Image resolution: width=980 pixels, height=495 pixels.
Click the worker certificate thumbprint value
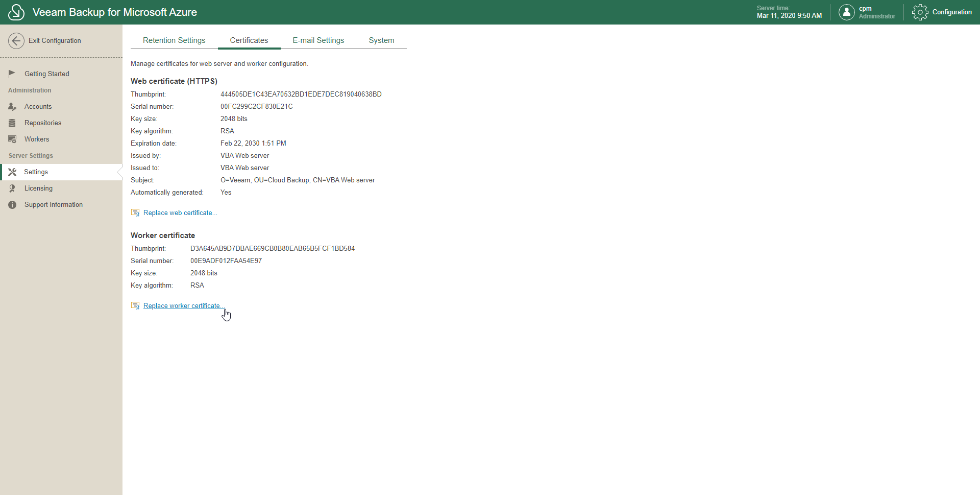pyautogui.click(x=273, y=248)
